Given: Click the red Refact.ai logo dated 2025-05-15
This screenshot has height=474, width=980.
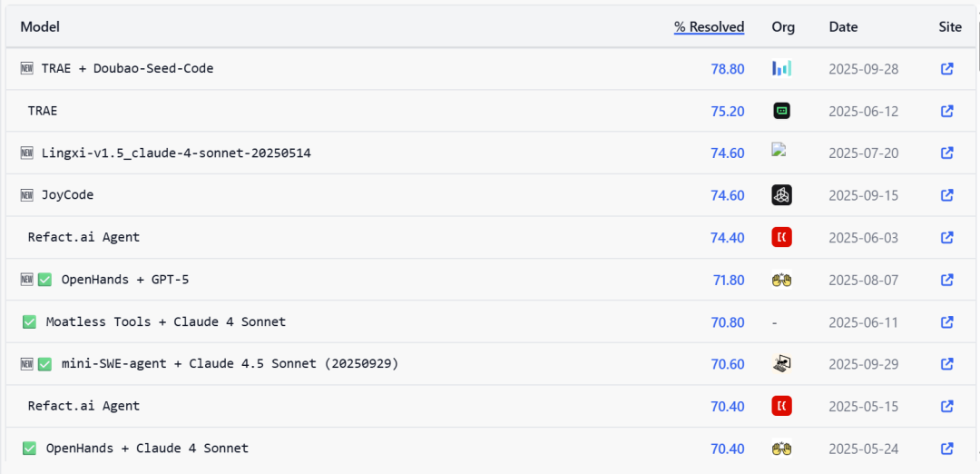Looking at the screenshot, I should [782, 406].
